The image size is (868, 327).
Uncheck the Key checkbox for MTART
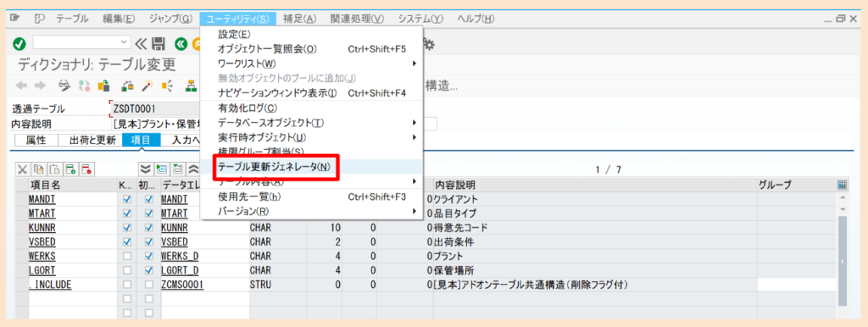128,213
